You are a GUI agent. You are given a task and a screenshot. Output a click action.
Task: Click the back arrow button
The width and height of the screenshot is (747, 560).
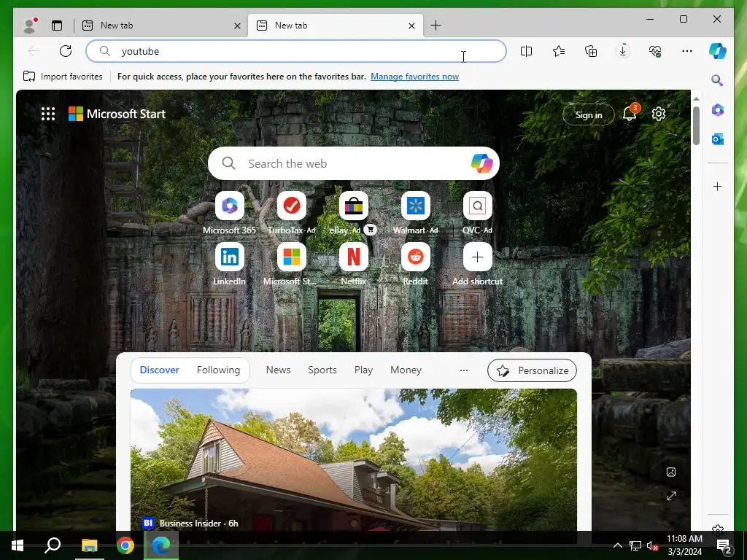(34, 51)
